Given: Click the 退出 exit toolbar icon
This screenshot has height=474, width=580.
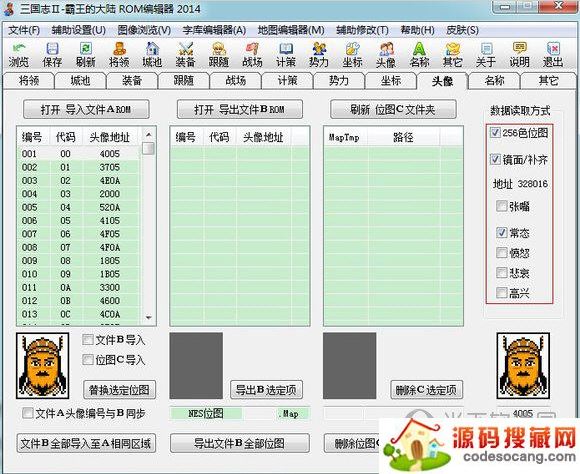Looking at the screenshot, I should point(553,55).
